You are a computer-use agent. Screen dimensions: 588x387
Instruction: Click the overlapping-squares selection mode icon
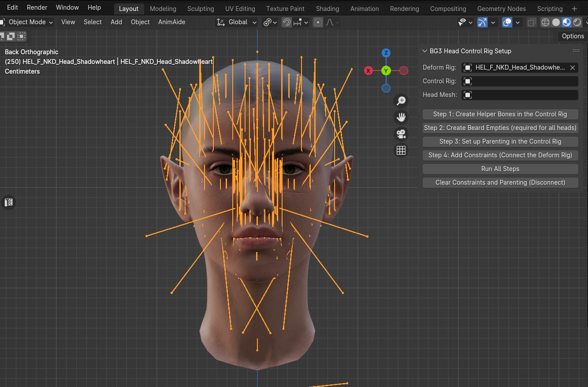[x=11, y=36]
